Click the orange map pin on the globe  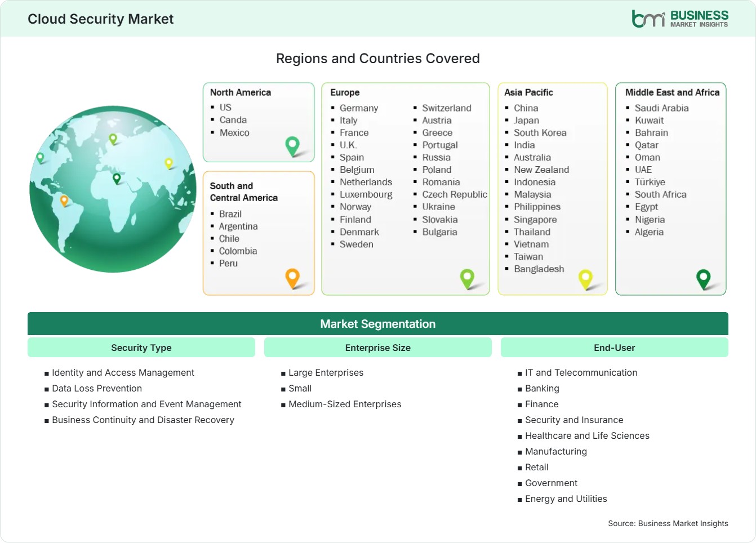[x=64, y=201]
